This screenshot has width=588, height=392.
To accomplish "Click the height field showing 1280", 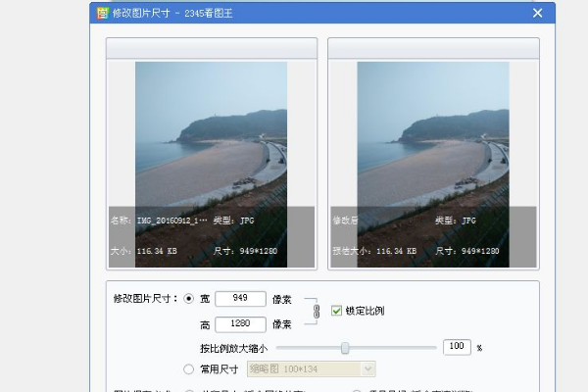I will (240, 323).
